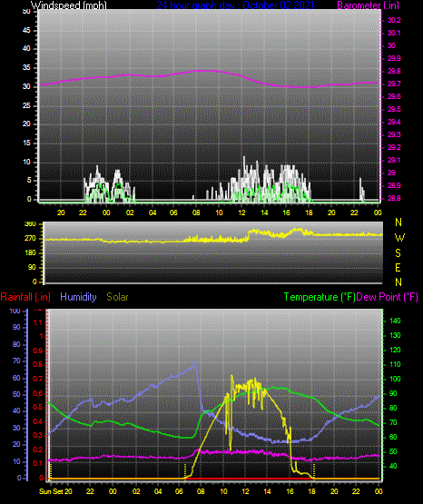Click the 360 wind direction scale value
Screen dimensions: 423x504
[x=30, y=224]
